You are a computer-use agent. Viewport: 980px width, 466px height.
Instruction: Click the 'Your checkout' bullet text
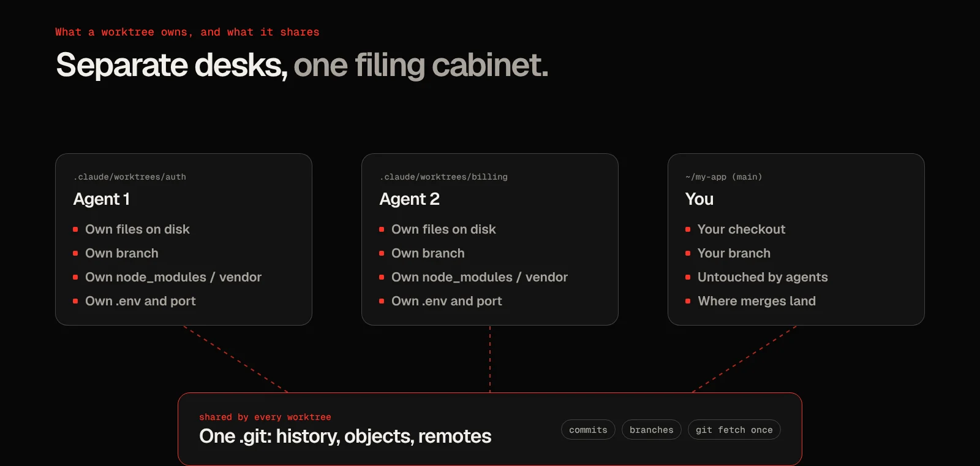pos(741,229)
